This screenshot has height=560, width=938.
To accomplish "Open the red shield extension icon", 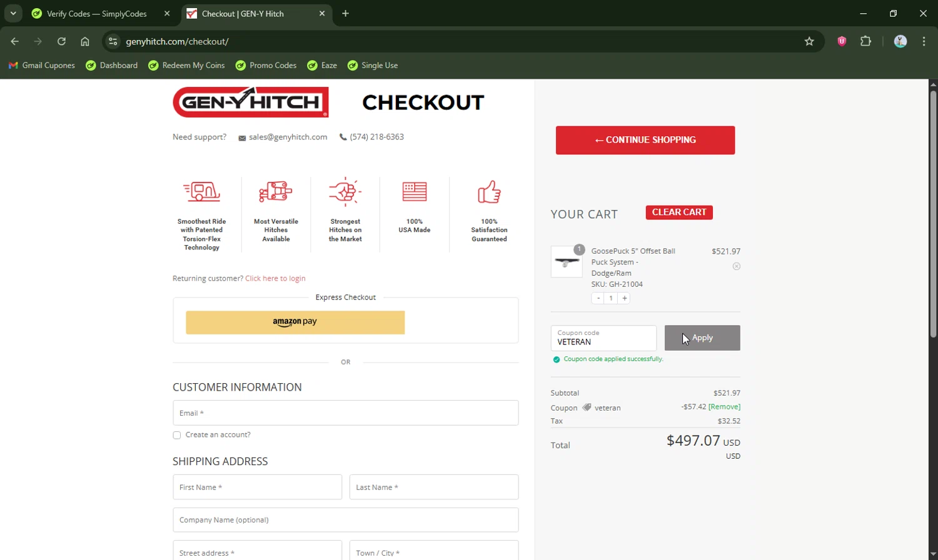I will point(842,41).
